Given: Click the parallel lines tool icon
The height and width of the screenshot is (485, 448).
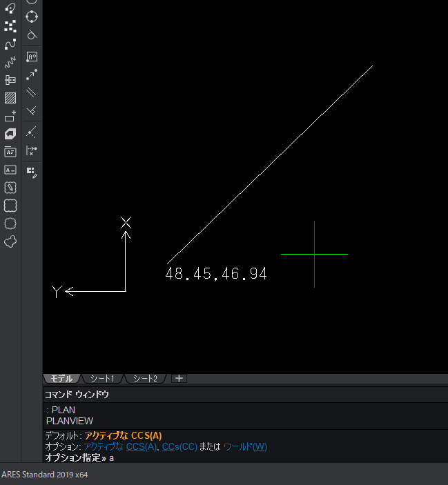Looking at the screenshot, I should click(x=31, y=92).
